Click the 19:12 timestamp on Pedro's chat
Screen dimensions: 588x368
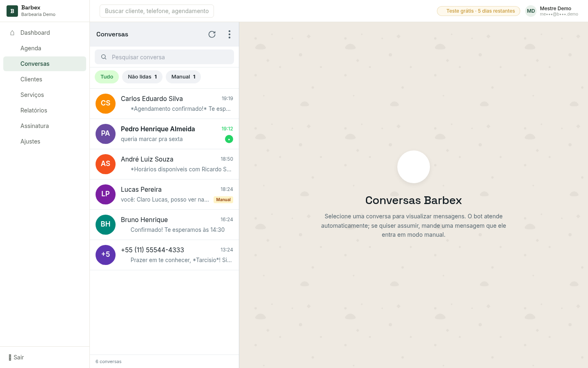click(x=227, y=129)
